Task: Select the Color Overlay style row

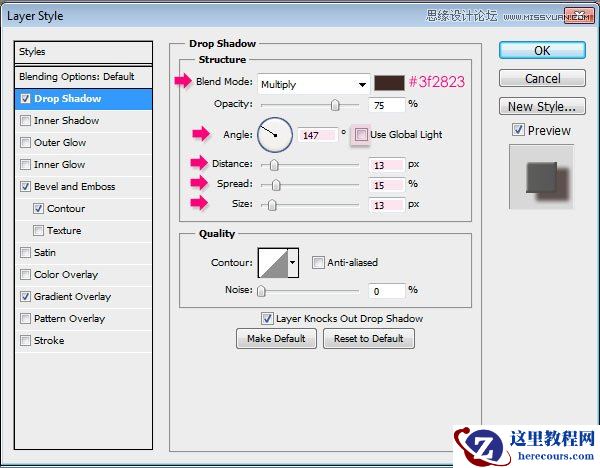Action: coord(83,274)
